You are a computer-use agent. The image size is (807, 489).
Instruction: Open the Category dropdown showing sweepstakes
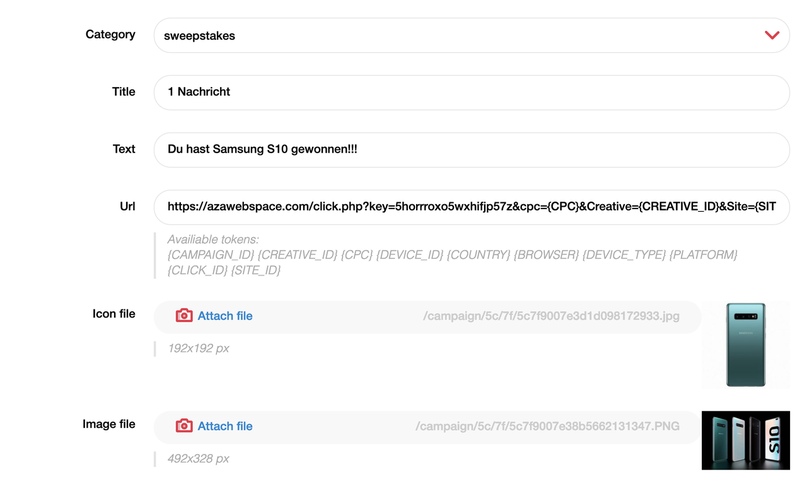pyautogui.click(x=471, y=35)
